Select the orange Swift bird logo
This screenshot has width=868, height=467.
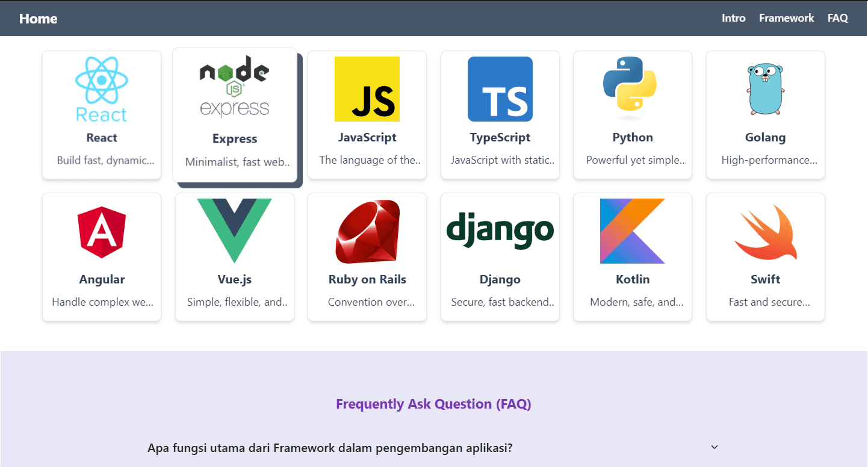pyautogui.click(x=765, y=232)
